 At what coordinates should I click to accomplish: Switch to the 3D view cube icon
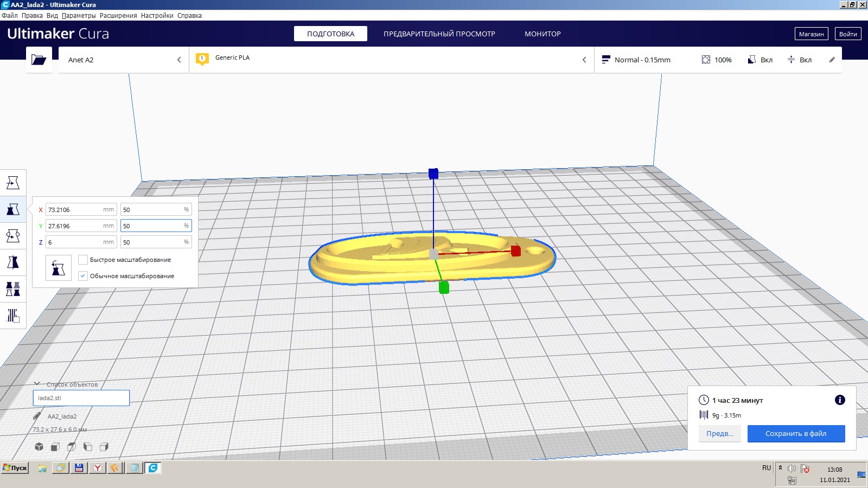pyautogui.click(x=39, y=447)
